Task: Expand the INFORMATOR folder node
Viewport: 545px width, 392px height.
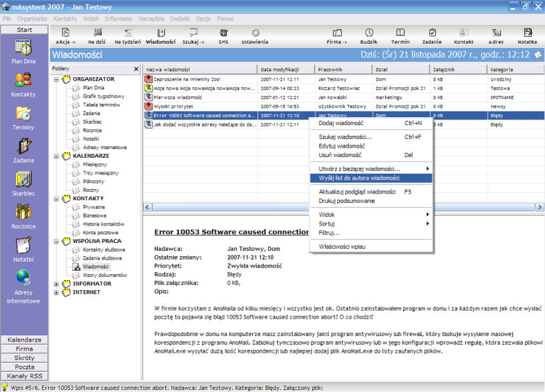Action: [x=56, y=284]
